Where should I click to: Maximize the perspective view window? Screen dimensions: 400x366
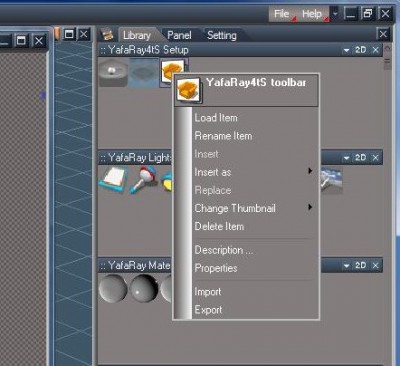69,34
